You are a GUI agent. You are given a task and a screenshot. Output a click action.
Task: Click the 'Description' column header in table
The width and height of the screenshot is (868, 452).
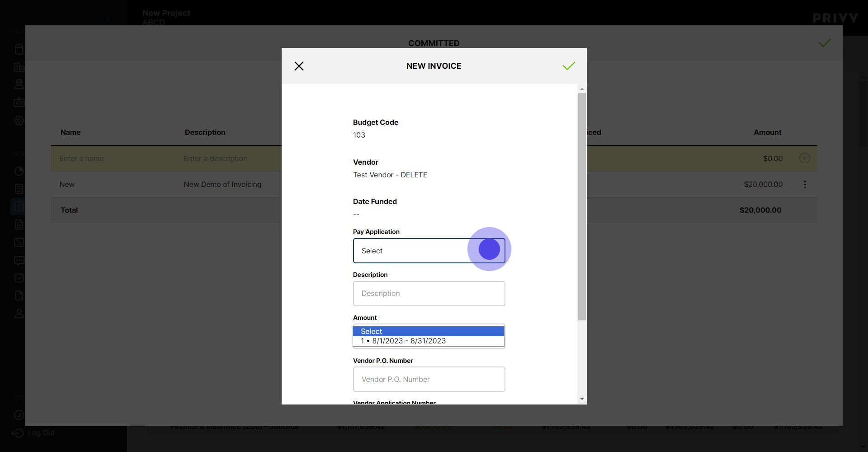(x=205, y=133)
